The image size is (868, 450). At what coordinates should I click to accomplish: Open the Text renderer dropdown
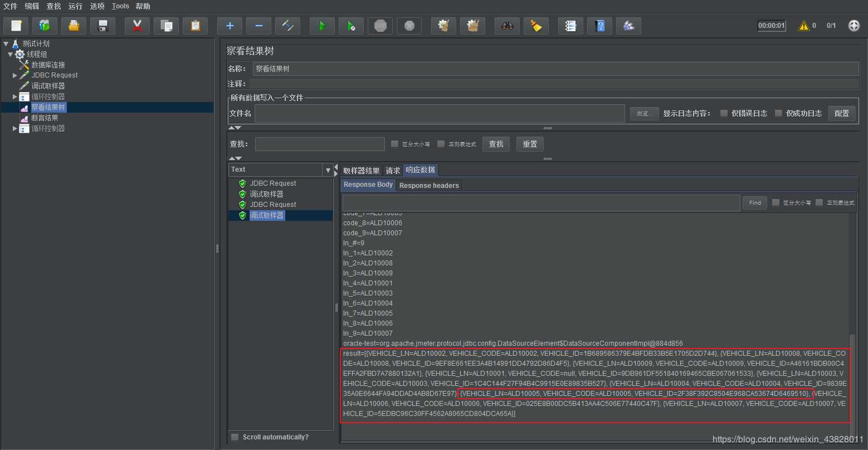[328, 170]
